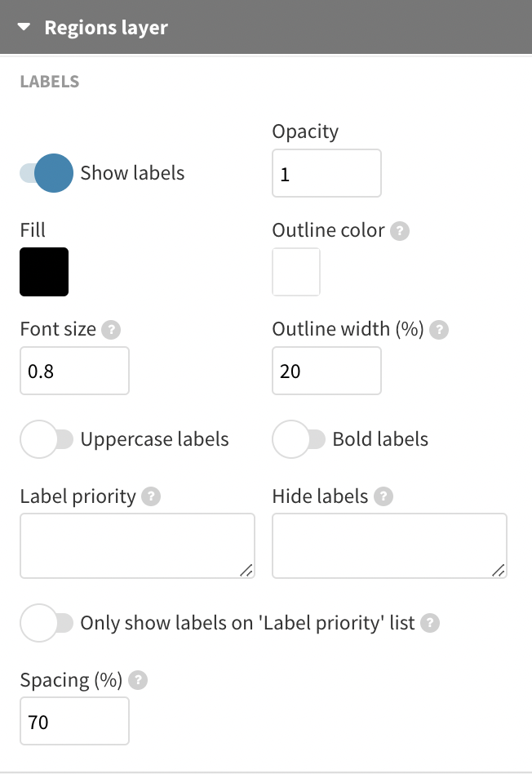The height and width of the screenshot is (774, 532).
Task: Open the white Outline color swatch
Action: 296,272
